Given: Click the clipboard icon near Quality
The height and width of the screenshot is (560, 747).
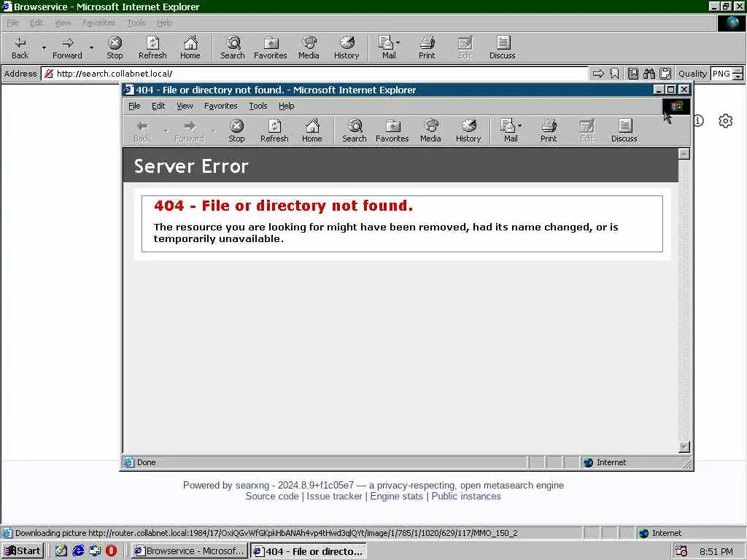Looking at the screenshot, I should point(665,74).
